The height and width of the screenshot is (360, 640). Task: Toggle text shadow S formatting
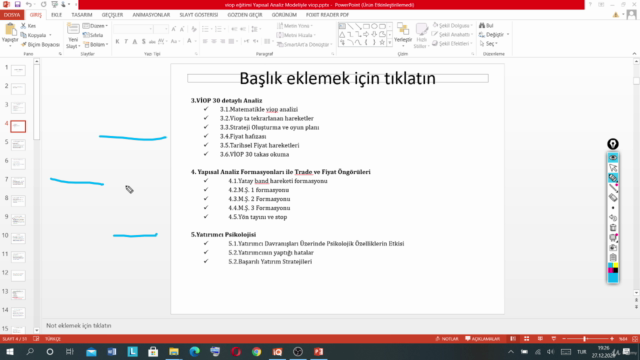pyautogui.click(x=143, y=41)
